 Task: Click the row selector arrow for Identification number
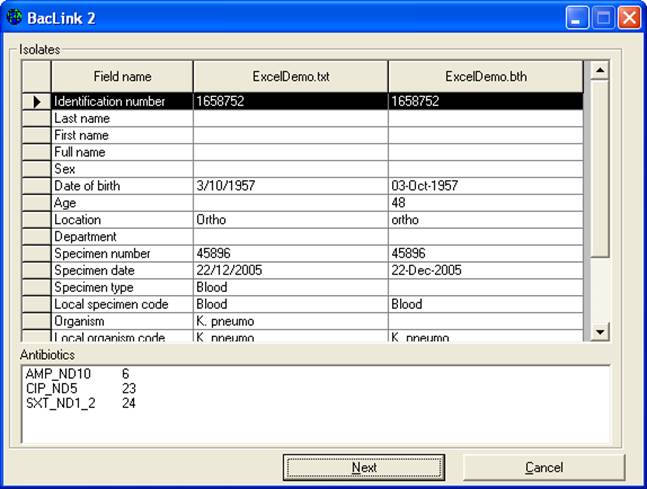tap(36, 102)
